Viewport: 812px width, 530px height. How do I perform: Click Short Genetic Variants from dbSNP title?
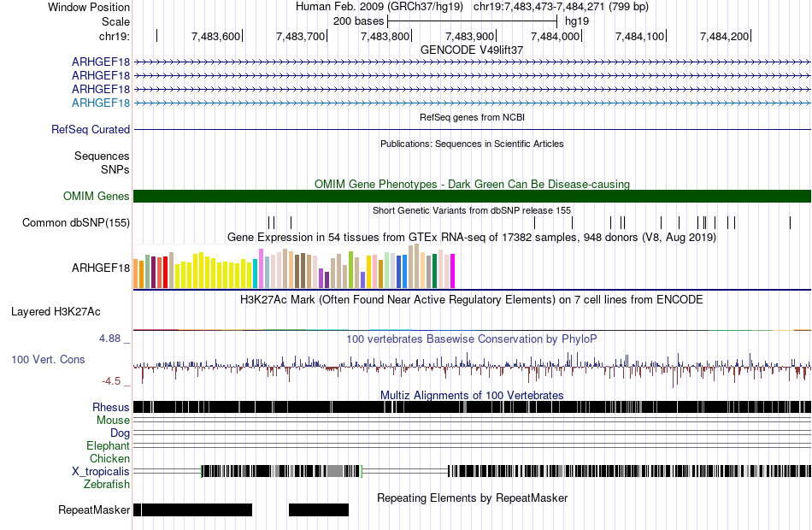[472, 211]
